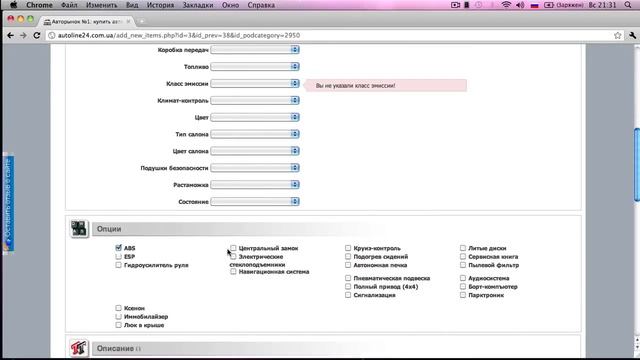Open the Вид menu
Viewport: 640px width, 360px height.
click(x=132, y=5)
